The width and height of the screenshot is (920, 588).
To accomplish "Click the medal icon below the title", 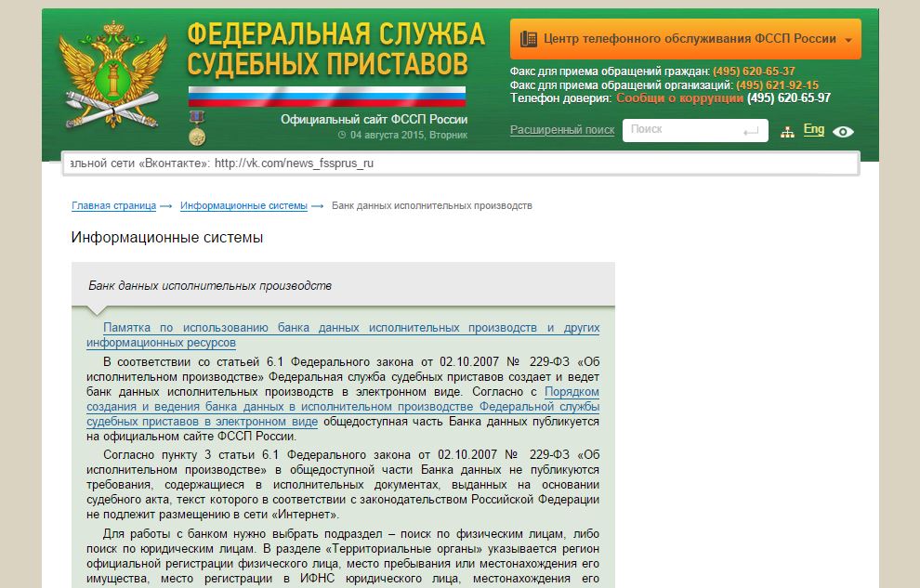I will (x=197, y=128).
